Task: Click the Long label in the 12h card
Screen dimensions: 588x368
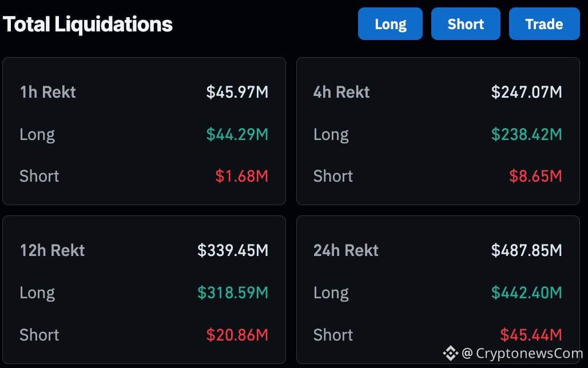Action: pos(37,293)
